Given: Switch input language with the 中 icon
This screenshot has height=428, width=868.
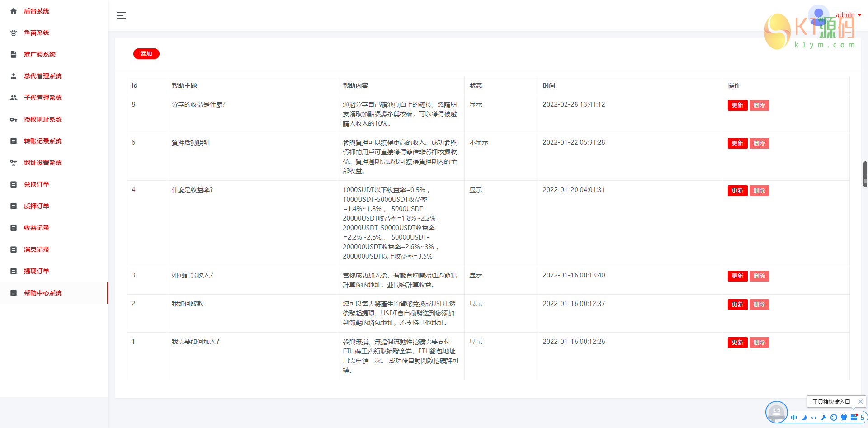Looking at the screenshot, I should tap(794, 418).
